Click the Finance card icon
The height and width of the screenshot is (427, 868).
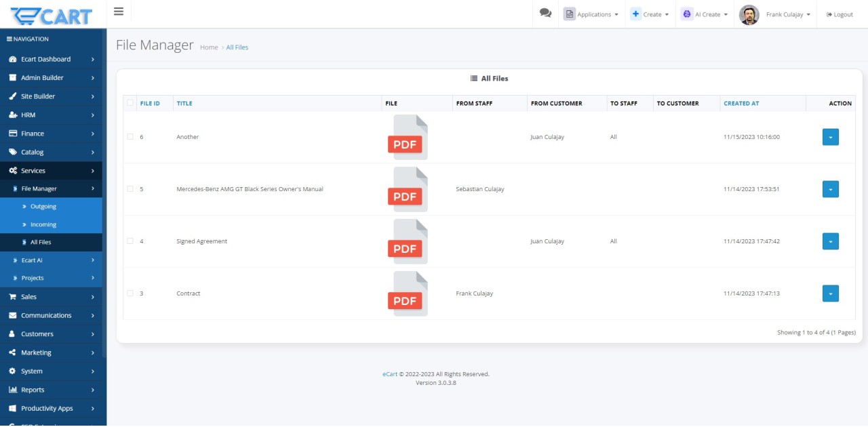[x=13, y=134]
